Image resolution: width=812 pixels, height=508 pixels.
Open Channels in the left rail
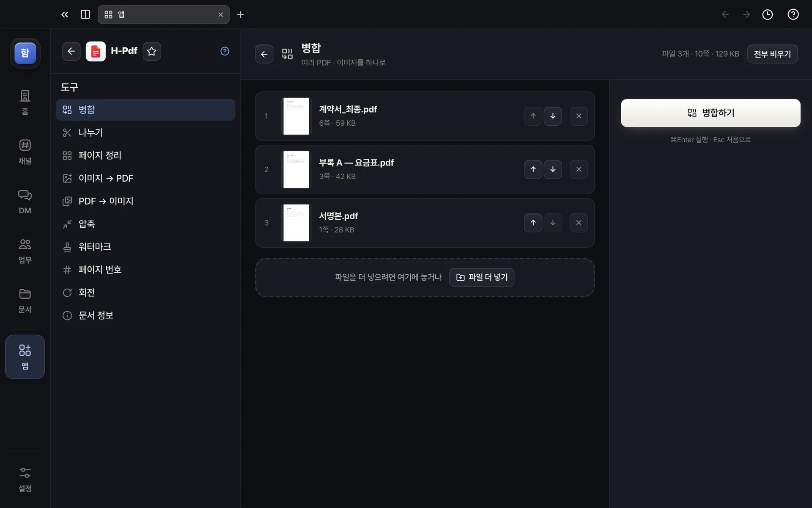coord(25,152)
